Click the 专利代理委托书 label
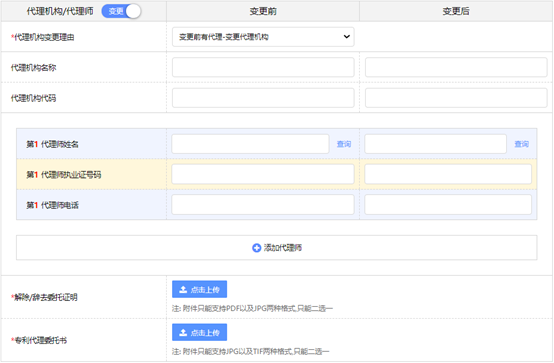The height and width of the screenshot is (363, 554). [x=39, y=340]
